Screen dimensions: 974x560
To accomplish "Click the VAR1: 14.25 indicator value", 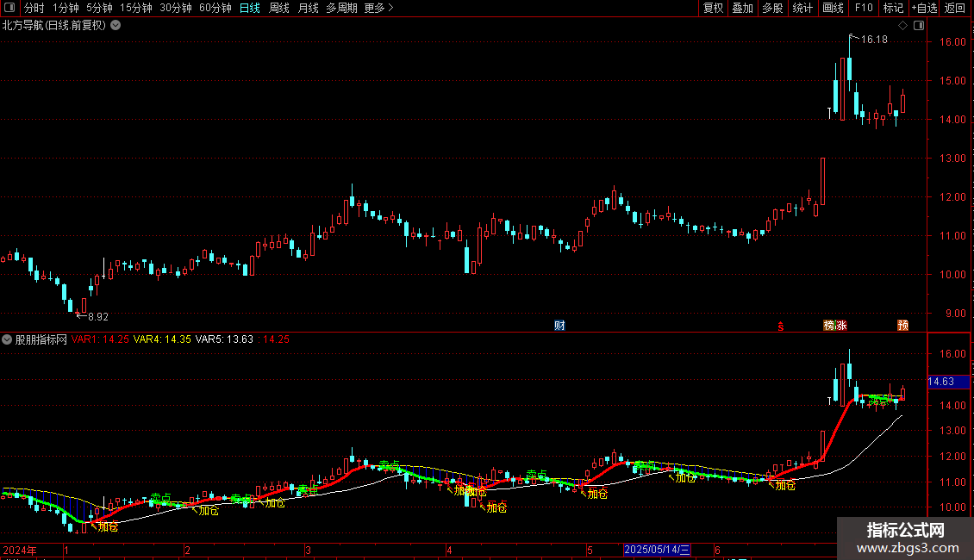I will tap(100, 339).
